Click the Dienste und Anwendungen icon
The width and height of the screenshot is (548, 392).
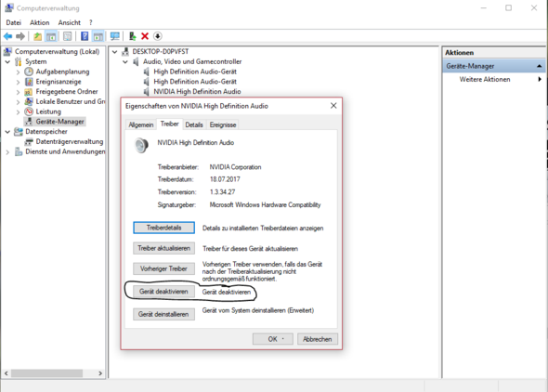click(19, 151)
